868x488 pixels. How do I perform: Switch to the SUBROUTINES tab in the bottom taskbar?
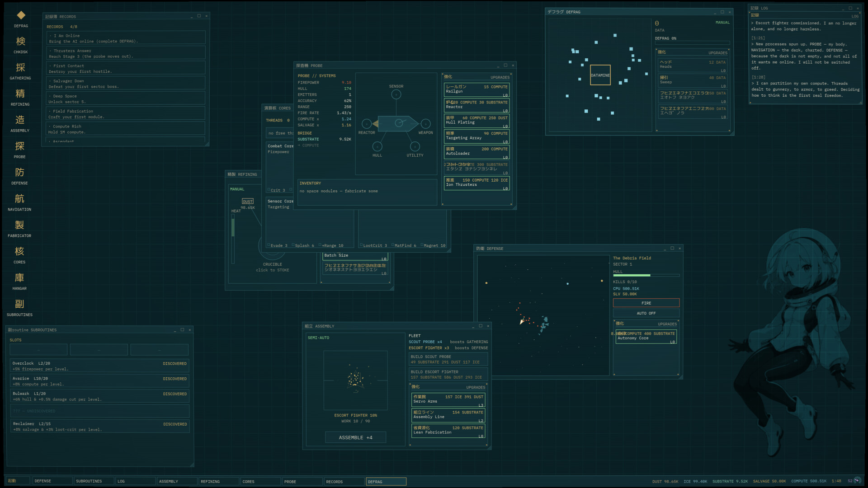pos(94,481)
